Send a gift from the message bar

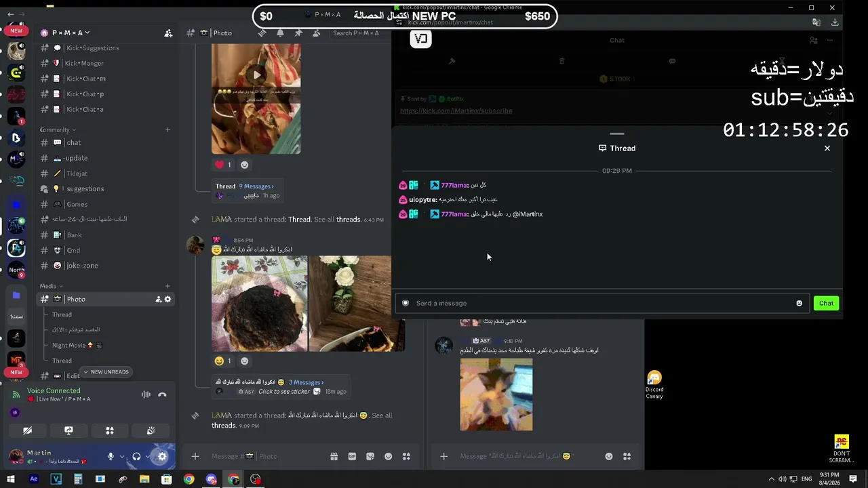pos(334,456)
